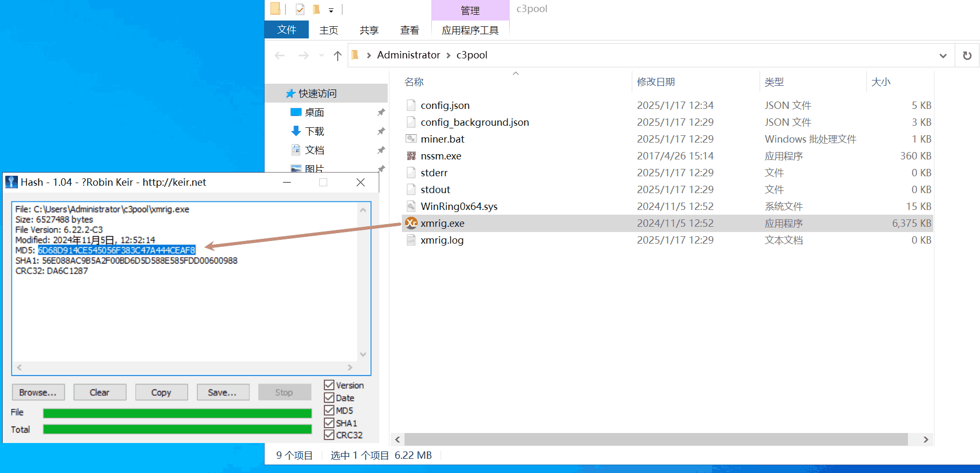Toggle the SHA1 checkbox

point(329,423)
